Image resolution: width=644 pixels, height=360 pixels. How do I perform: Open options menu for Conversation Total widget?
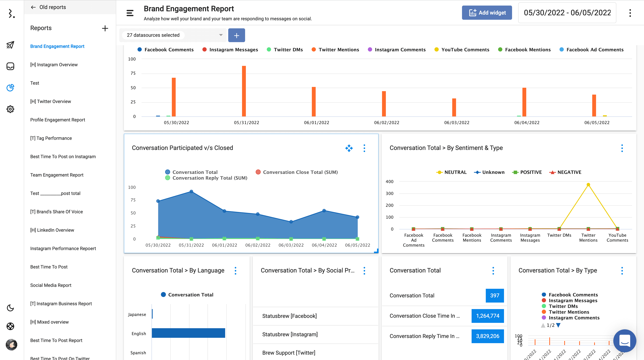coord(493,271)
